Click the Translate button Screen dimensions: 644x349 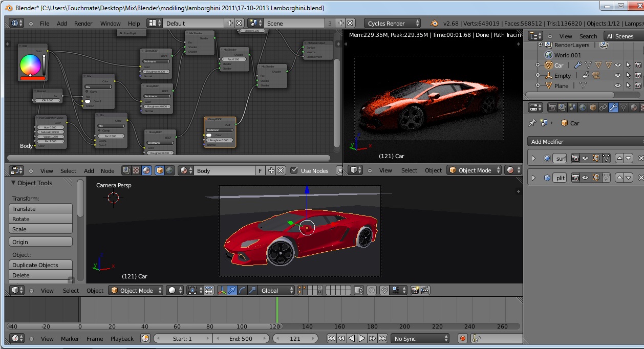[x=41, y=208]
